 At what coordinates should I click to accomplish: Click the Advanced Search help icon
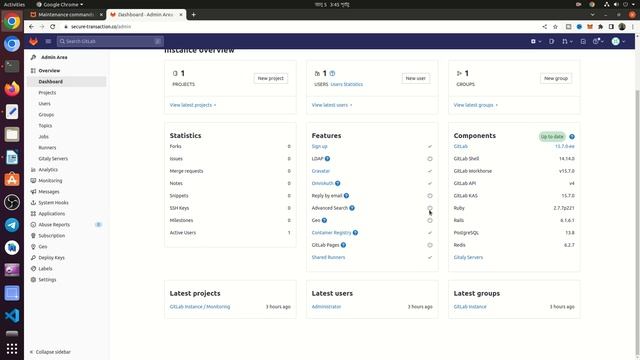click(x=352, y=208)
